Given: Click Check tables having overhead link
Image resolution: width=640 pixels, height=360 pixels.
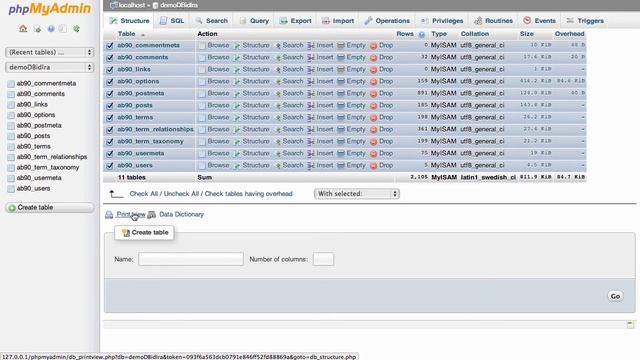Looking at the screenshot, I should coord(249,194).
